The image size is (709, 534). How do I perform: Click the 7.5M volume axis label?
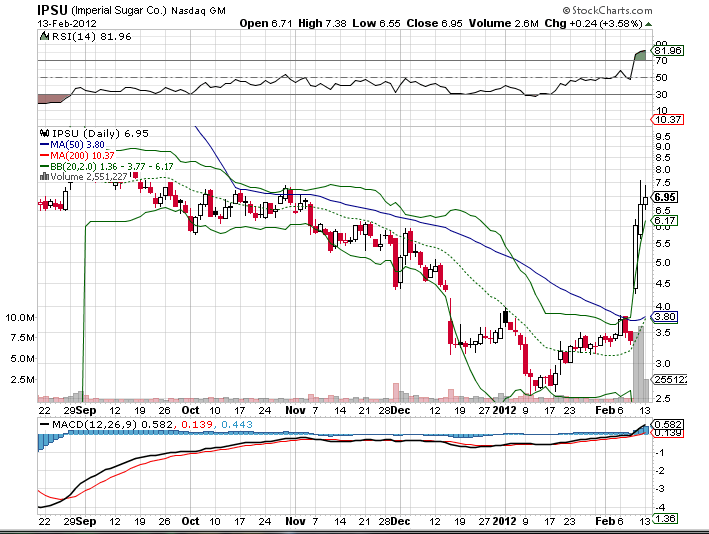click(x=22, y=338)
